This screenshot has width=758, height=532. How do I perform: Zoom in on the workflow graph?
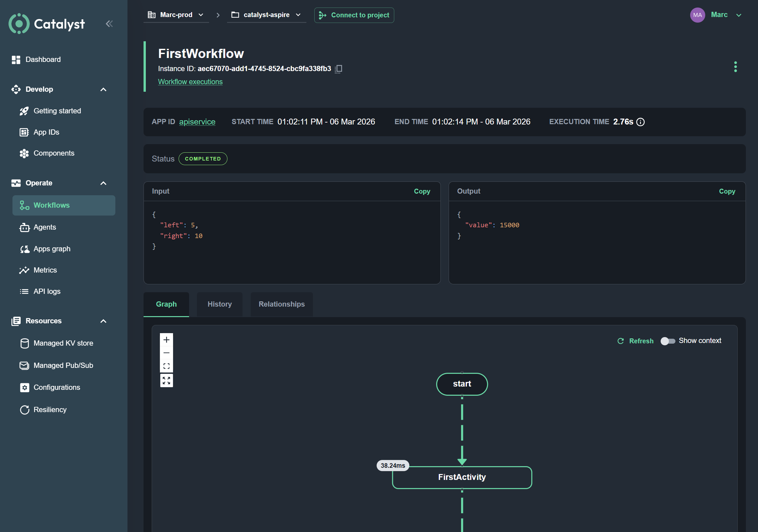pyautogui.click(x=166, y=339)
